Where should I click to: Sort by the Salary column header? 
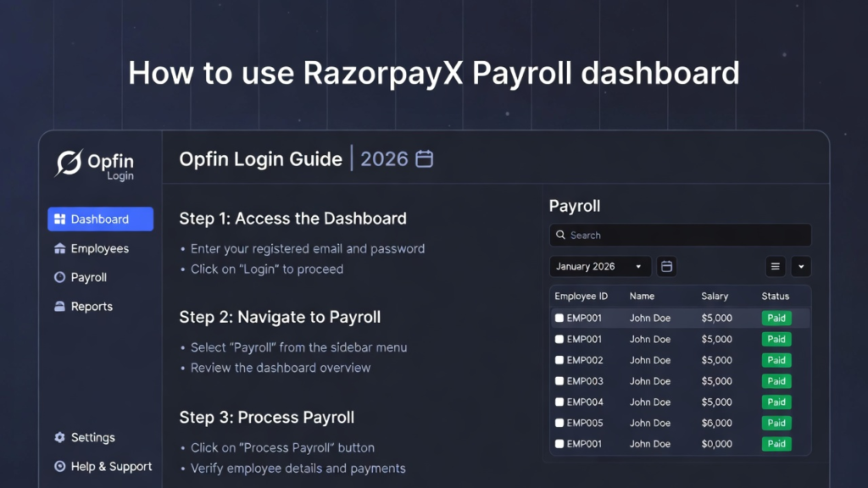(x=715, y=297)
